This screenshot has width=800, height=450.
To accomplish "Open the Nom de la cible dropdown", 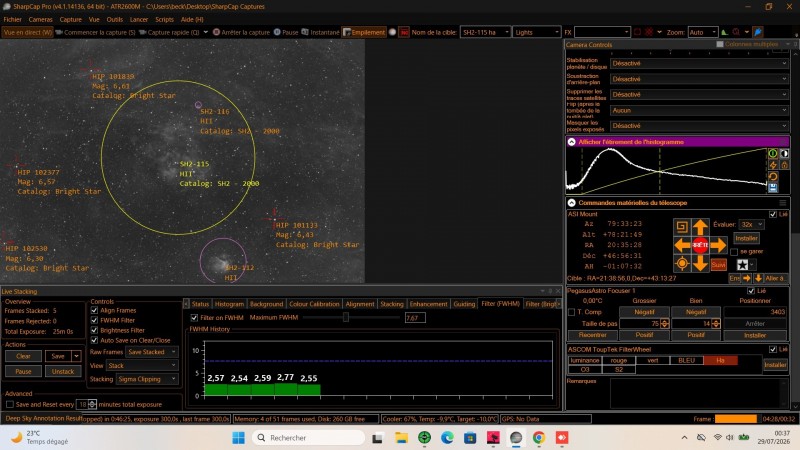I will pyautogui.click(x=485, y=32).
